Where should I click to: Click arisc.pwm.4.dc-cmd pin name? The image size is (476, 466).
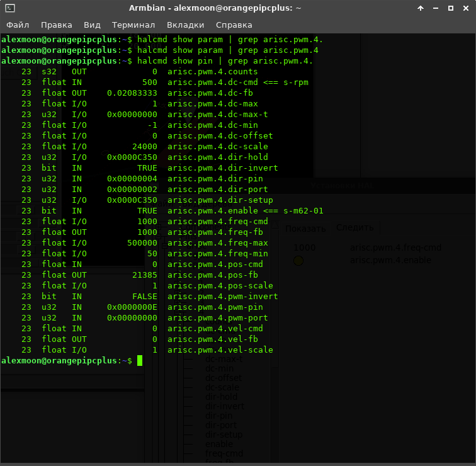pyautogui.click(x=213, y=82)
